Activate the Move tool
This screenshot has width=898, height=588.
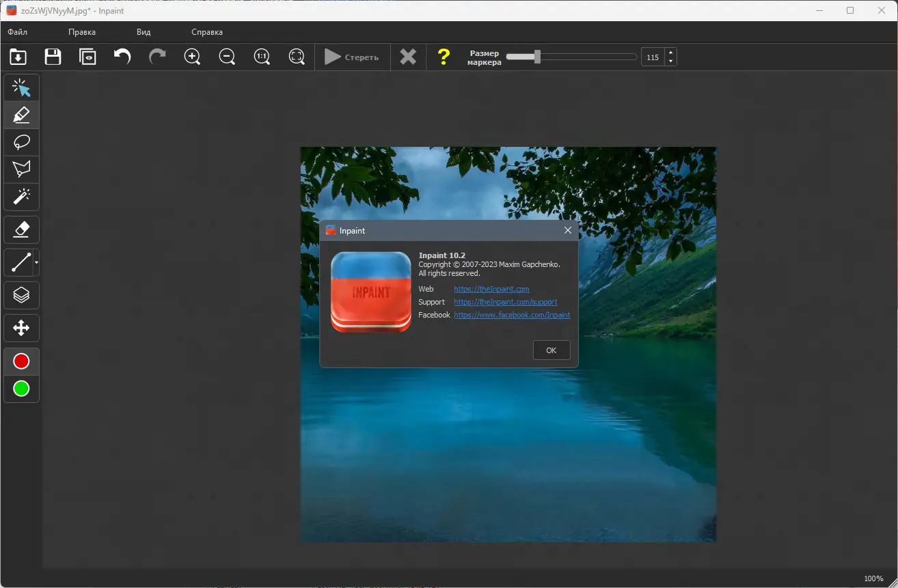tap(21, 328)
